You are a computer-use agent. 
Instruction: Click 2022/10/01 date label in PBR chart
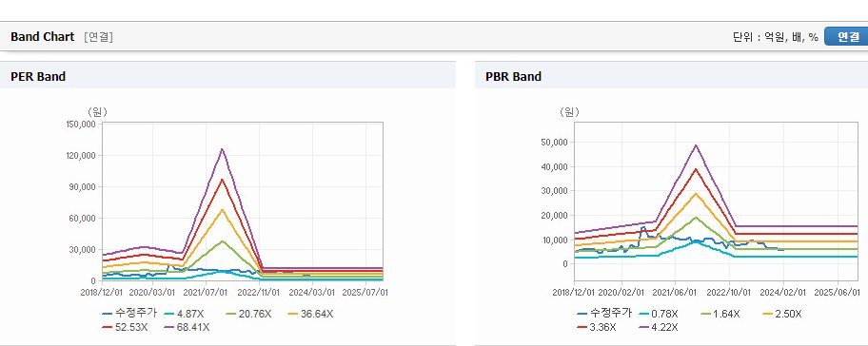728,292
